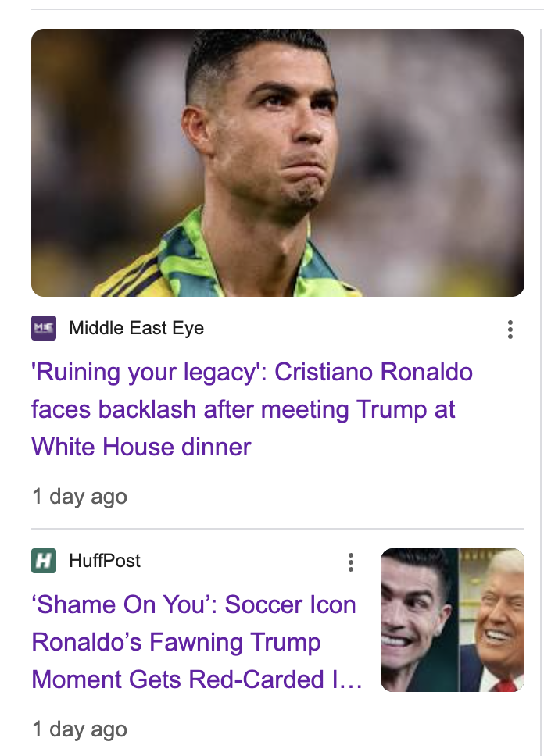Click the 'HuffPost' source name text
The width and height of the screenshot is (544, 756).
(105, 560)
